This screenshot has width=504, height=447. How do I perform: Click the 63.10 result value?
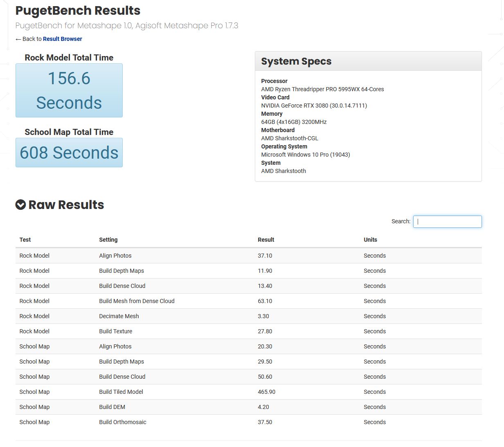pyautogui.click(x=265, y=301)
